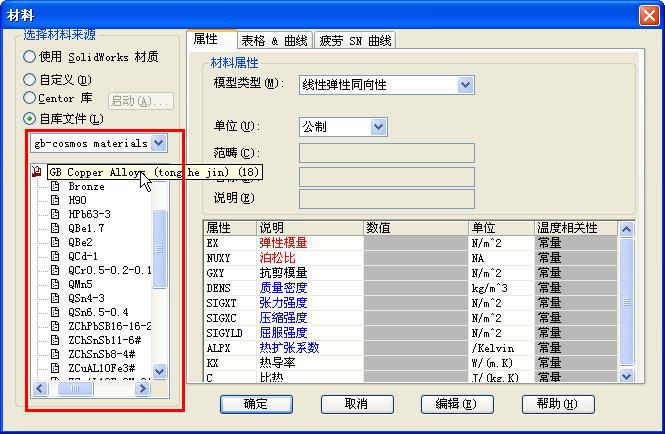Click the 编辑 (E) button

457,404
